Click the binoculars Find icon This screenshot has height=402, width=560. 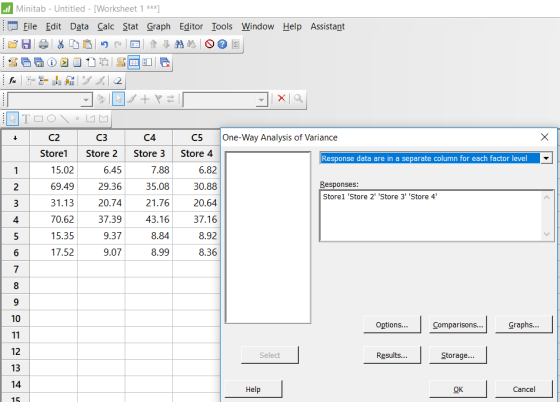tap(179, 44)
